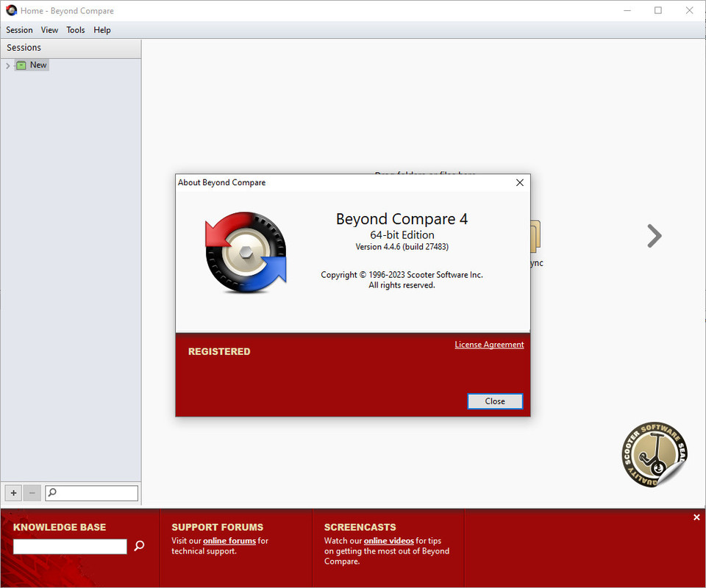Add a session with the plus button
The image size is (706, 588).
click(x=13, y=493)
